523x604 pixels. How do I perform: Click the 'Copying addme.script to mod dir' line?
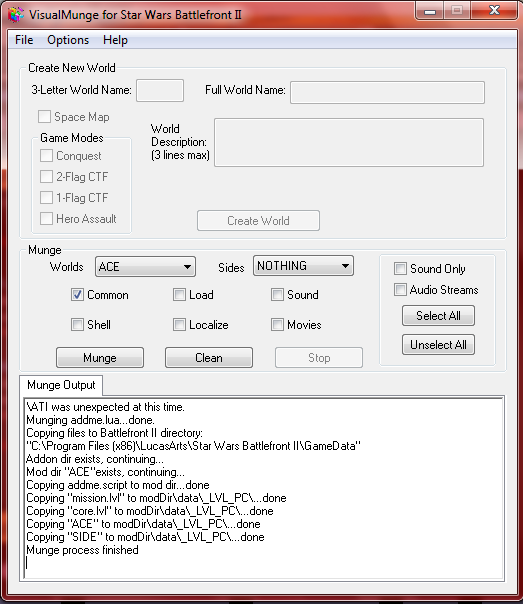(118, 485)
